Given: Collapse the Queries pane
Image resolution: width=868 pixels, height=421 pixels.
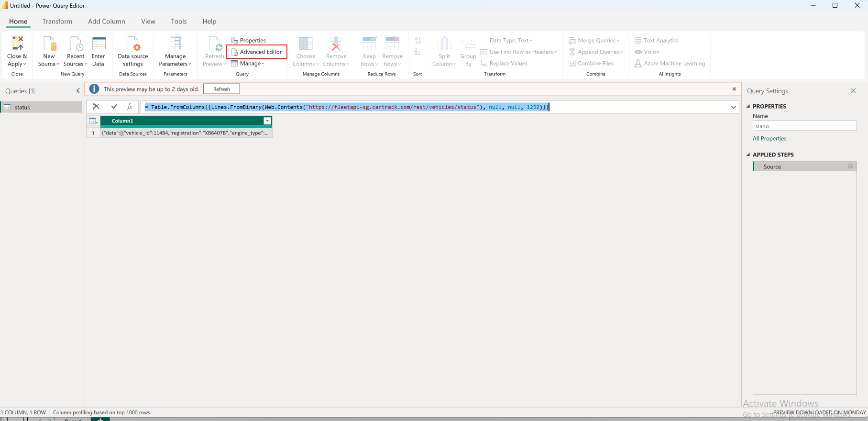Looking at the screenshot, I should (x=78, y=91).
